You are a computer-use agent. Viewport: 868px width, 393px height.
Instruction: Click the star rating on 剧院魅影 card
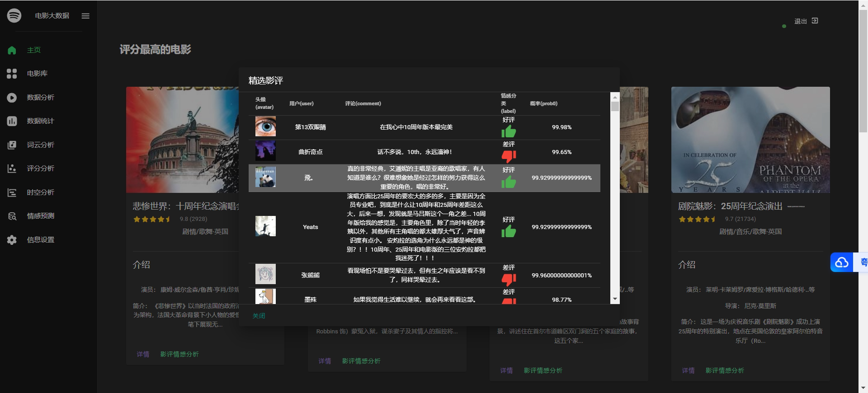[697, 219]
